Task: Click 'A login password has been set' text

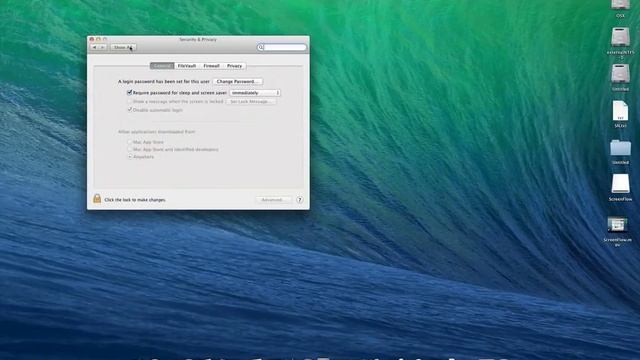Action: [x=164, y=82]
